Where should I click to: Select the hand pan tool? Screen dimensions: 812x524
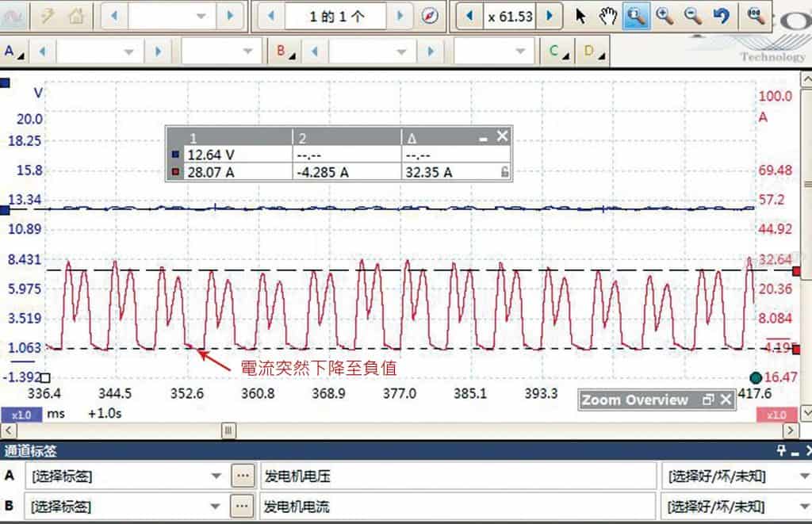tap(608, 17)
